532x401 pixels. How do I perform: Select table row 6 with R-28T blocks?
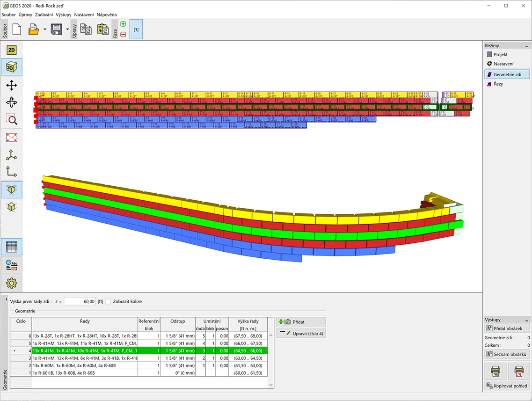pos(139,336)
